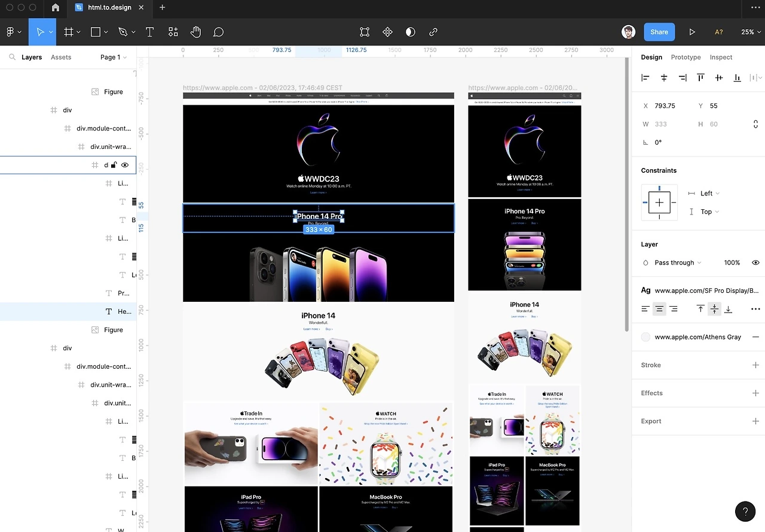The image size is (765, 532).
Task: Expand the Shape tools chevron
Action: tap(106, 32)
